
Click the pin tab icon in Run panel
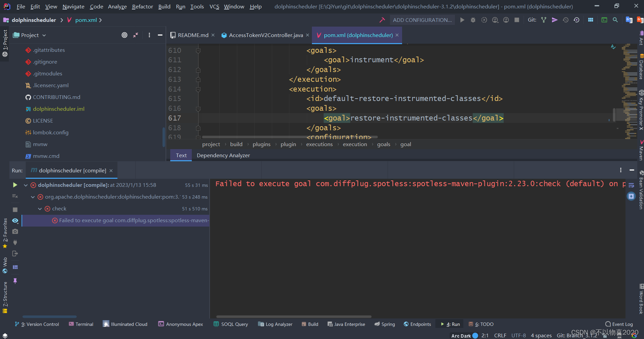(x=15, y=281)
